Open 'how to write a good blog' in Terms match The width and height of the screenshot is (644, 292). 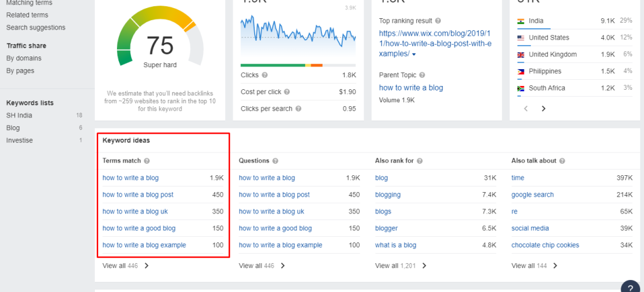pyautogui.click(x=139, y=229)
